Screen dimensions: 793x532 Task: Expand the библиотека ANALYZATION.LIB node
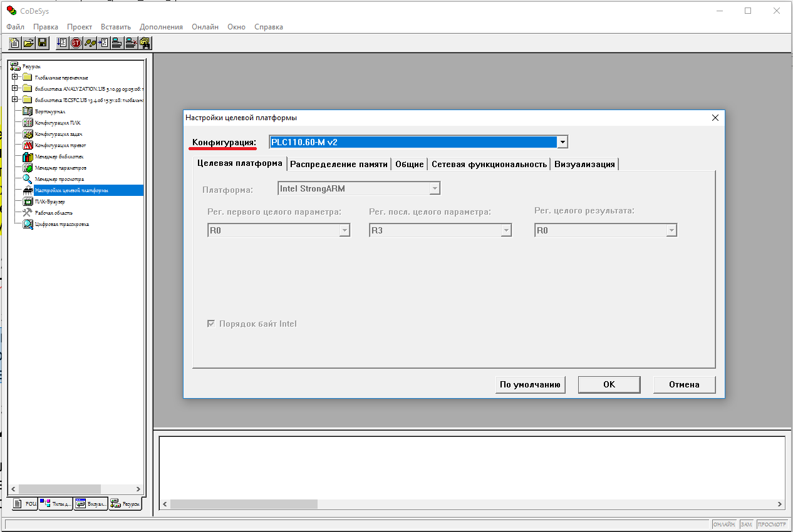(14, 88)
